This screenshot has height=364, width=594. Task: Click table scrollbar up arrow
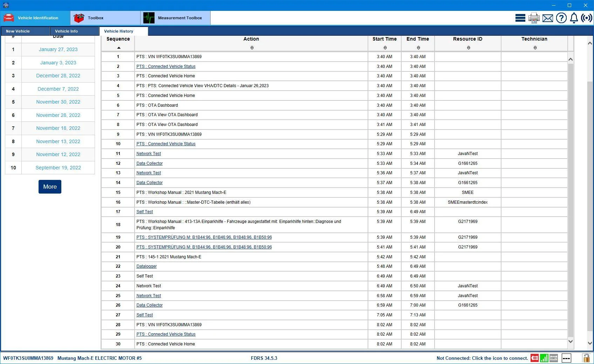571,59
